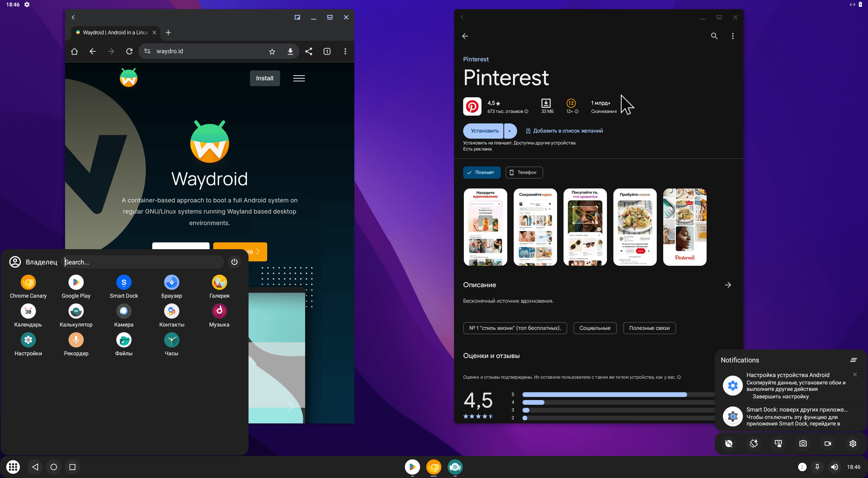Click the power icon in app launcher

[x=234, y=262]
